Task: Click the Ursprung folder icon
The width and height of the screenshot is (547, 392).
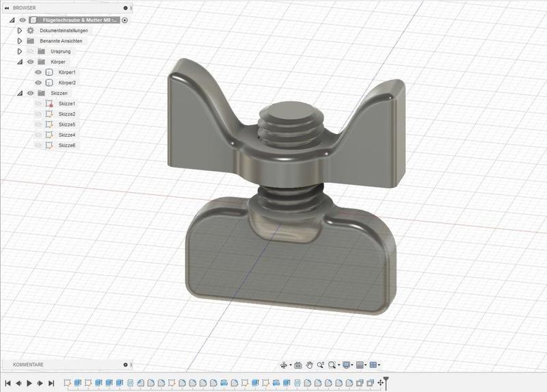Action: (x=42, y=51)
